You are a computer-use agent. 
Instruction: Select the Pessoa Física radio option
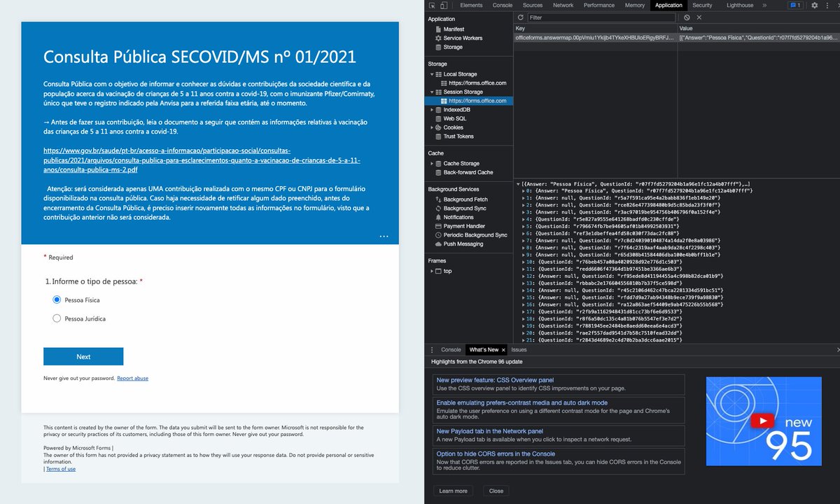tap(57, 300)
